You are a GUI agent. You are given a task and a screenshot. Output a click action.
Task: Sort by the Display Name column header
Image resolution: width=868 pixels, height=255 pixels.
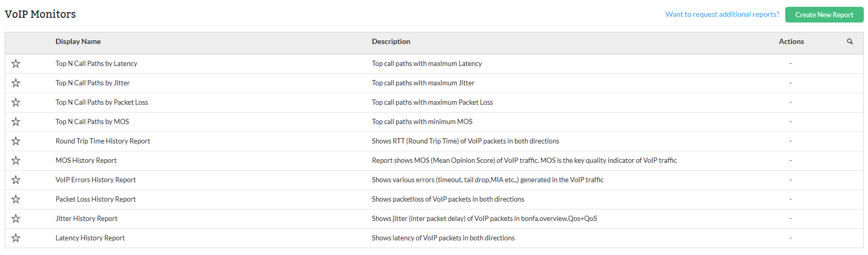78,41
